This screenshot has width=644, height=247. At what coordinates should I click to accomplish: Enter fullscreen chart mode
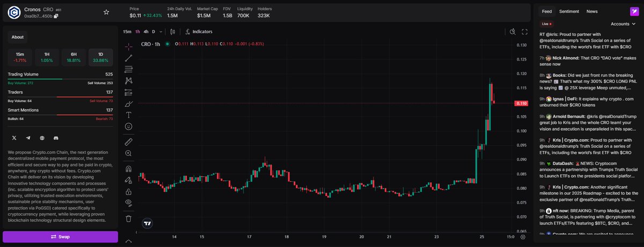525,32
